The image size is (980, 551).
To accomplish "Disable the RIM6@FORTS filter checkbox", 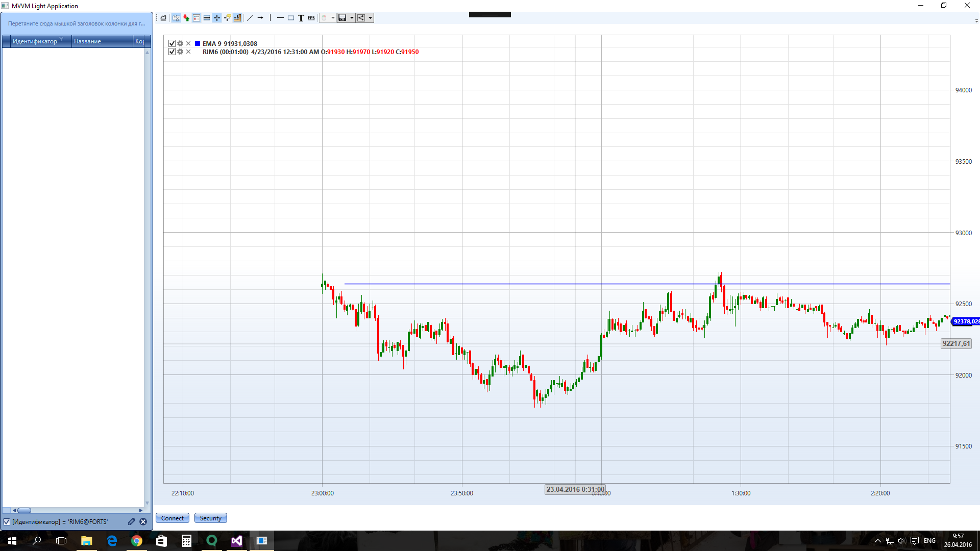I will pyautogui.click(x=7, y=522).
